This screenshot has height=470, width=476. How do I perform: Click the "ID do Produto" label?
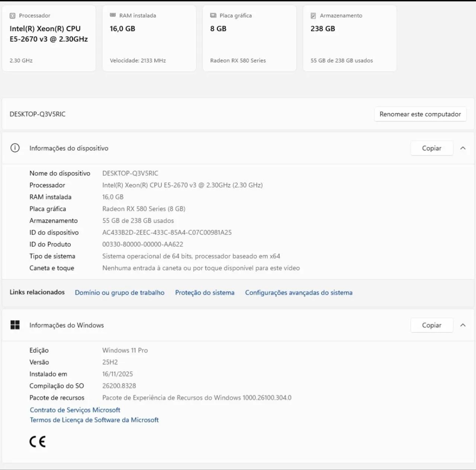[x=50, y=244]
